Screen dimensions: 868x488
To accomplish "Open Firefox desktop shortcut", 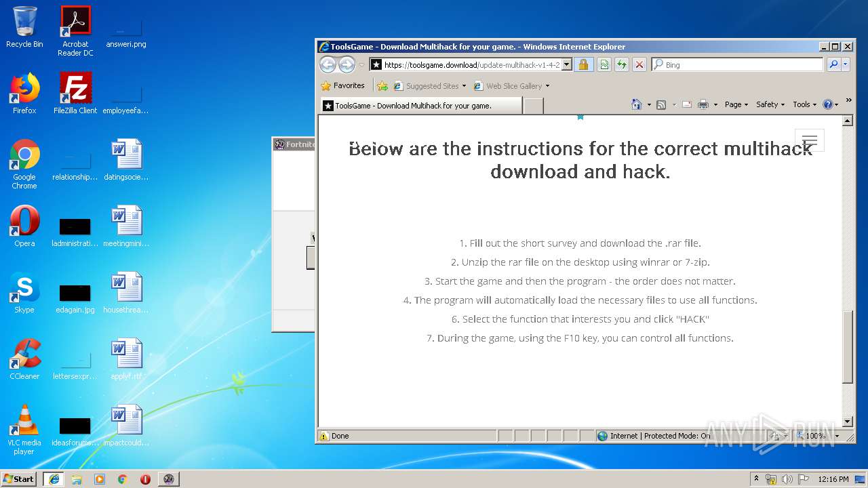I will (x=24, y=94).
